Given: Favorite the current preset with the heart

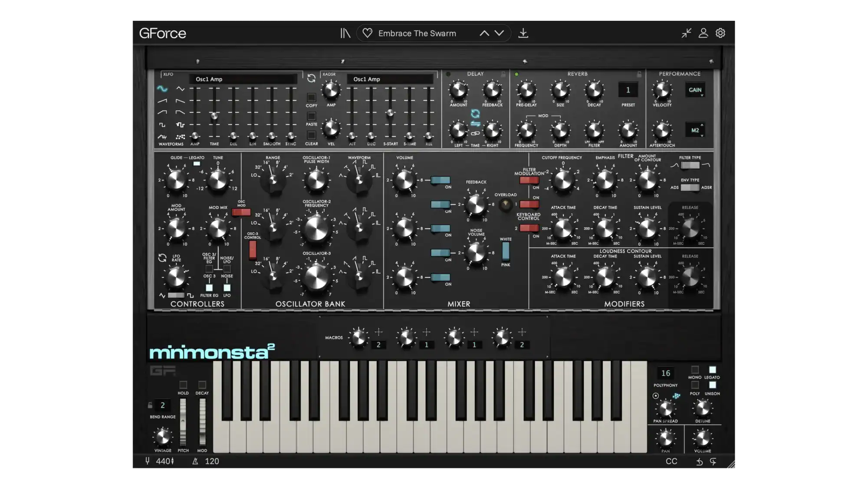Looking at the screenshot, I should (368, 33).
